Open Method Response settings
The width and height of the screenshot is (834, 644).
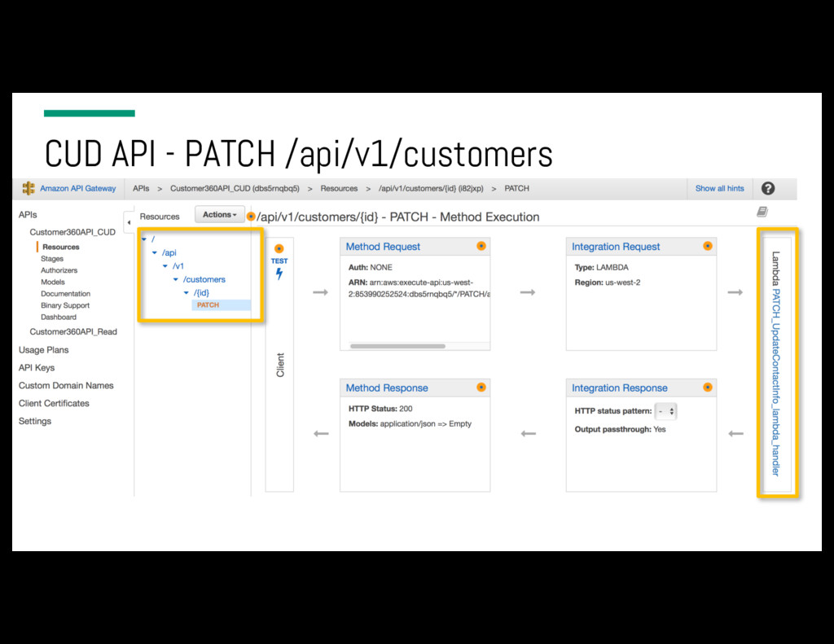coord(387,388)
